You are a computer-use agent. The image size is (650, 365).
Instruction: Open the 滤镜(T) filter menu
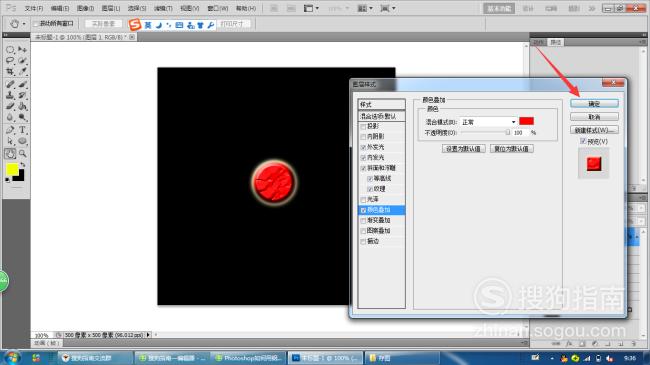pos(163,8)
